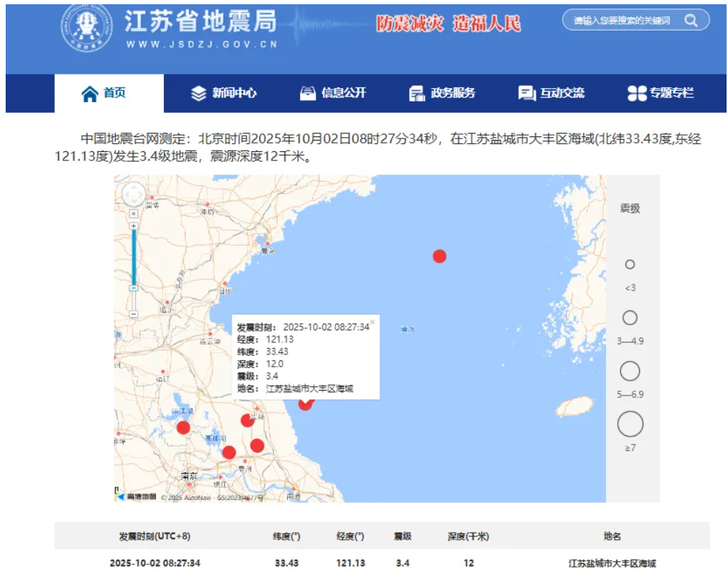Open the 首页 home tab

pos(104,93)
